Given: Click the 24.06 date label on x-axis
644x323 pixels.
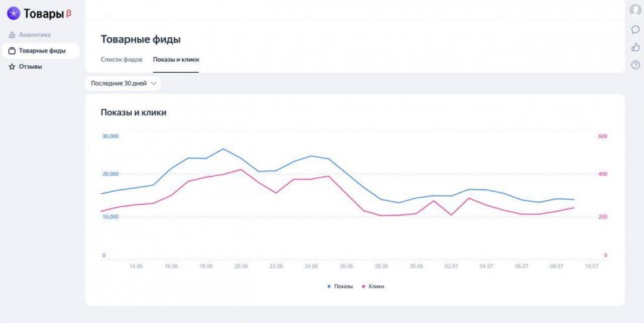Looking at the screenshot, I should [x=311, y=266].
